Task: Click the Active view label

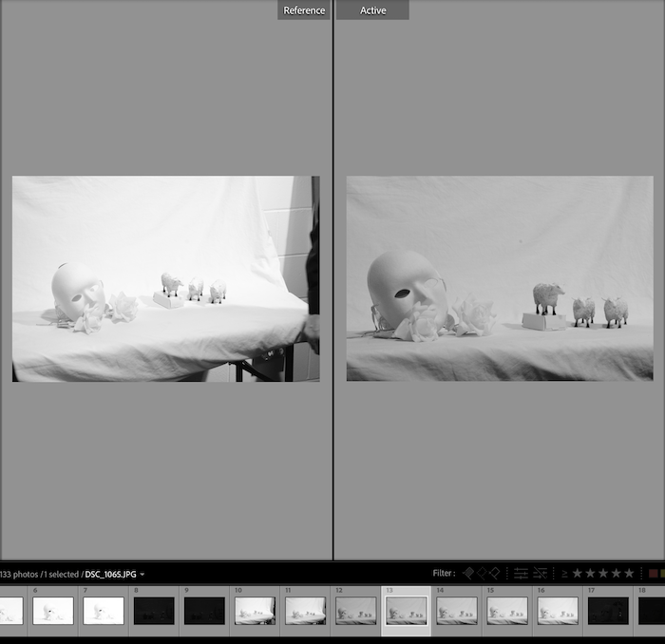Action: [x=372, y=10]
